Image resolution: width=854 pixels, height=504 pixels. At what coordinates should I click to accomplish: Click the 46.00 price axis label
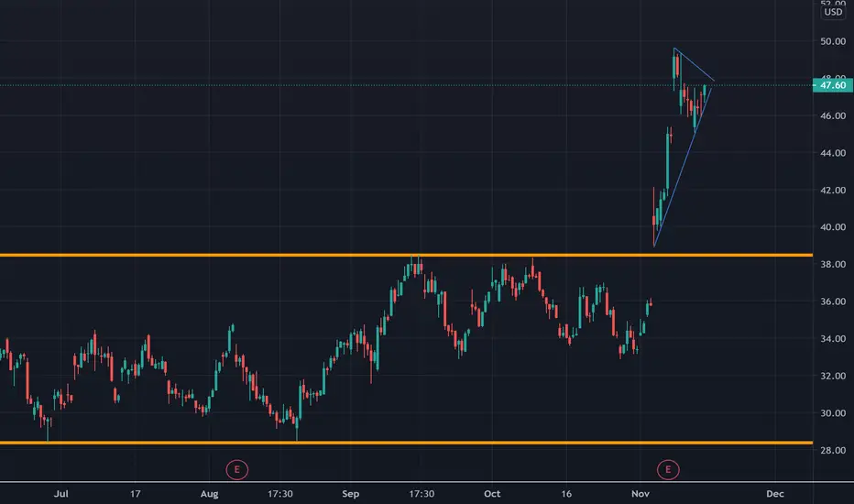[x=833, y=115]
